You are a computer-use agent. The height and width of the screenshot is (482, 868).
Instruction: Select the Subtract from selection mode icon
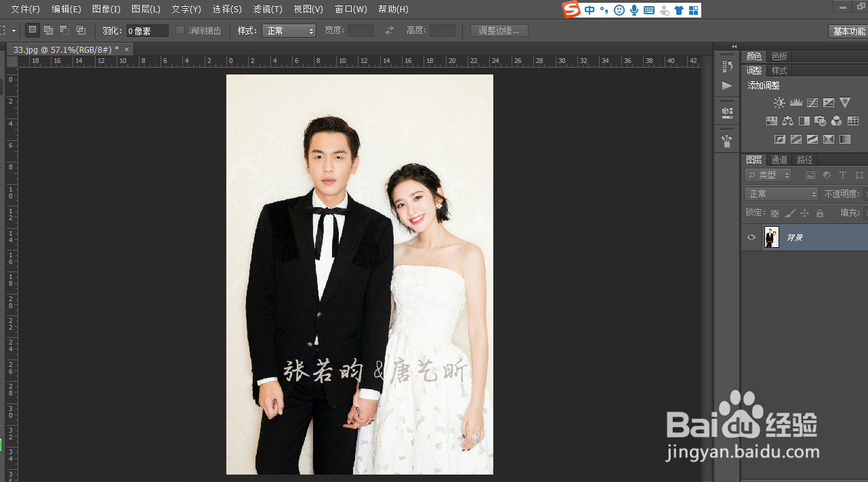tap(65, 30)
